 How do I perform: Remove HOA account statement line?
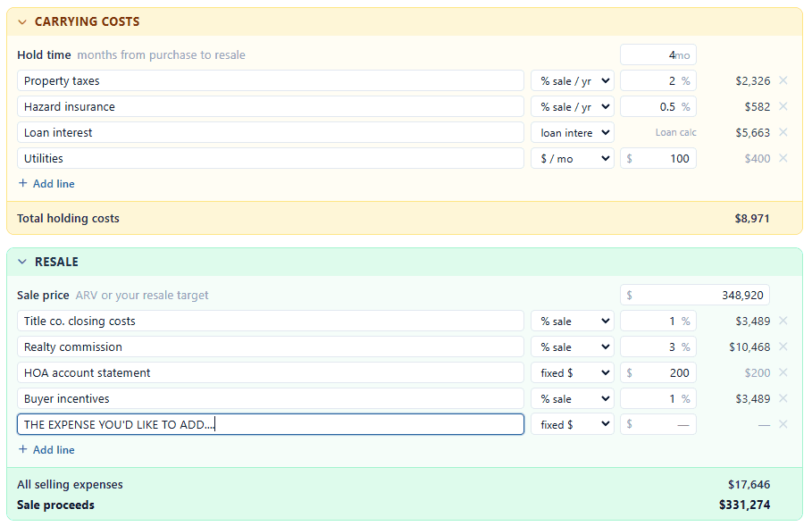783,372
